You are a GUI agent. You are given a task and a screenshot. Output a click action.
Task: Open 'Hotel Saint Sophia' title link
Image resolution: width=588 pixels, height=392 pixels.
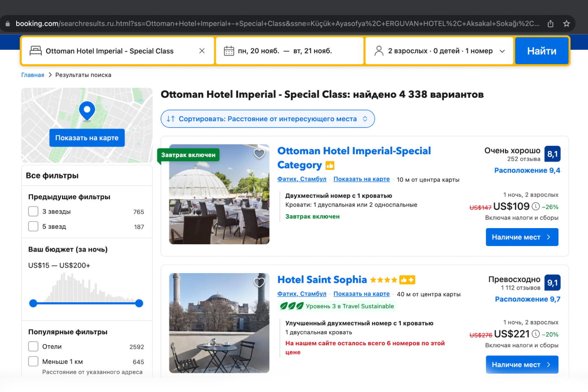[322, 280]
